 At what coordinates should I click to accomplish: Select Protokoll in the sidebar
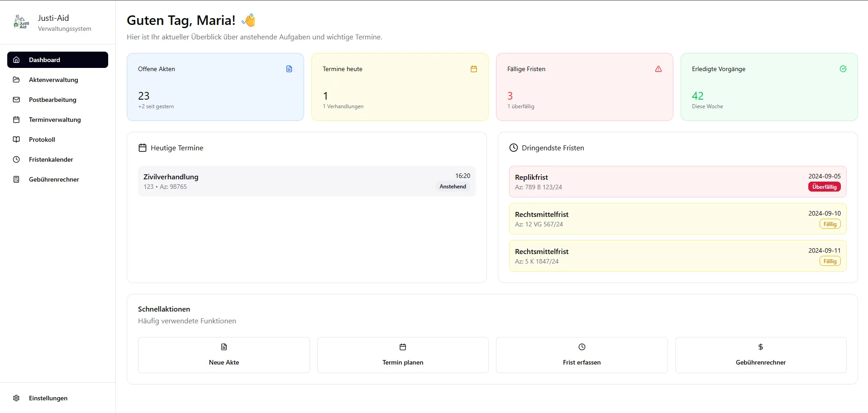(x=42, y=139)
